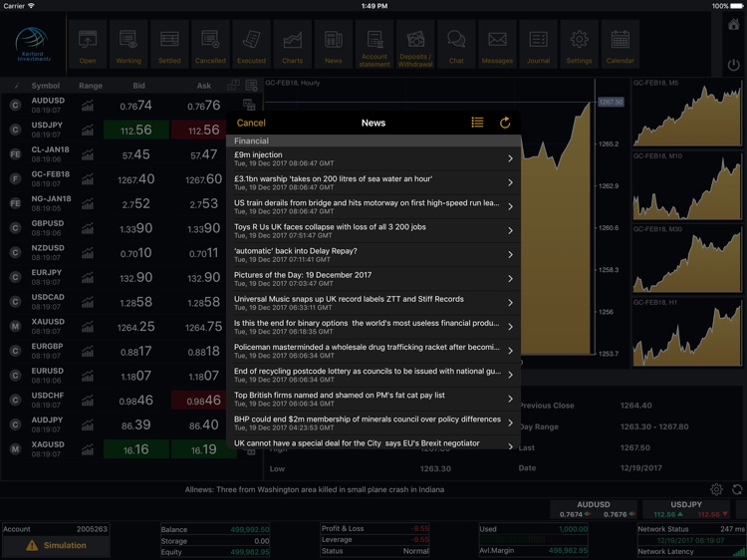Select the GC-FEB18 M5 chart thumbnail

coord(687,113)
